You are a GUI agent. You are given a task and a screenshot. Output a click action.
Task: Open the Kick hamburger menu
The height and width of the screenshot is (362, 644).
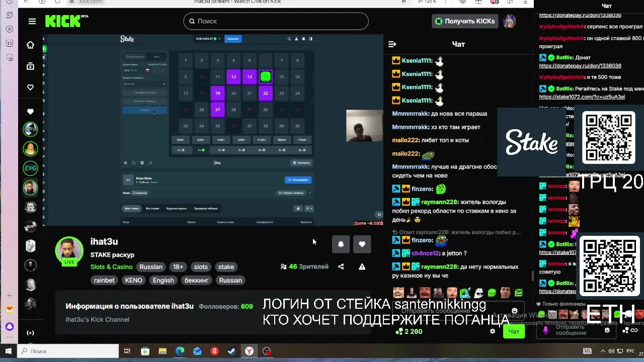pyautogui.click(x=32, y=21)
